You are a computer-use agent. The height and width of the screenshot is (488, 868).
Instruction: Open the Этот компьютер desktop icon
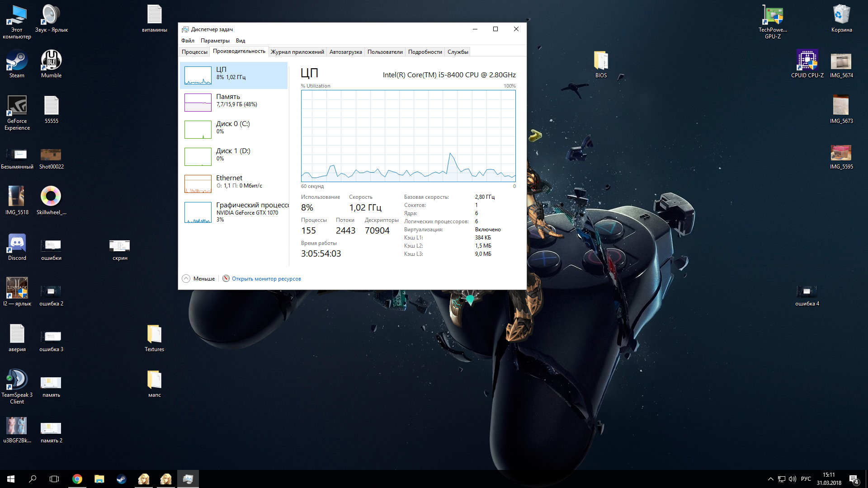(17, 22)
